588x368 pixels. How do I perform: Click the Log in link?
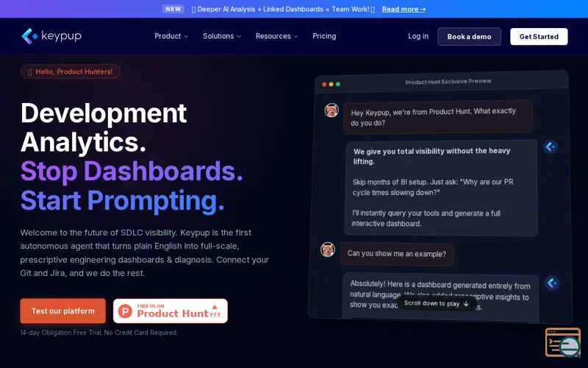coord(418,36)
